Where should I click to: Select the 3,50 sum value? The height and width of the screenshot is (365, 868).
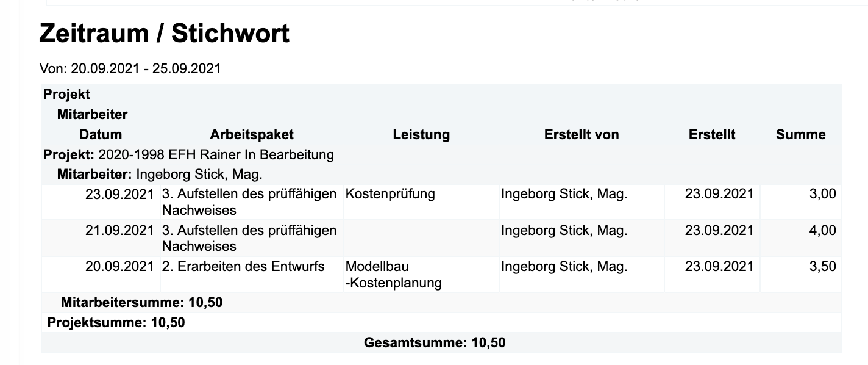tap(822, 267)
